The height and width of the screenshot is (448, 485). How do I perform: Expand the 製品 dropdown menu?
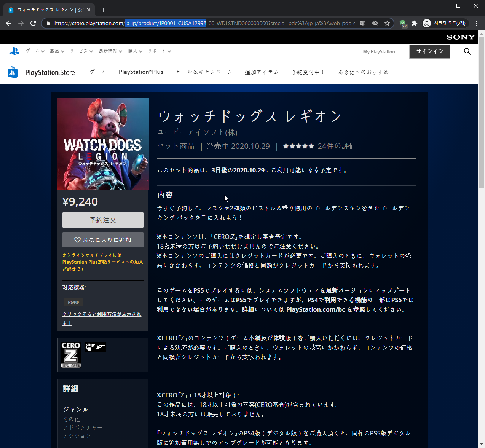57,51
